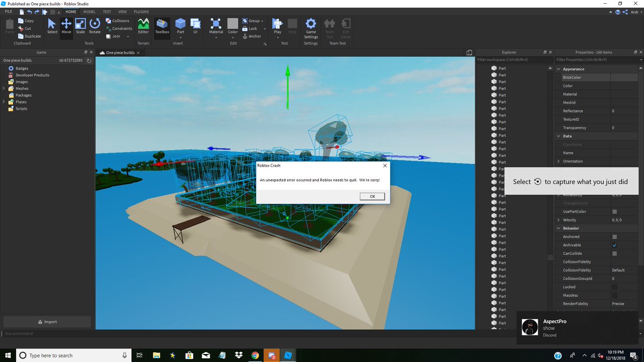Refresh the Game panel list
Screen dimensions: 644x362
tap(89, 61)
